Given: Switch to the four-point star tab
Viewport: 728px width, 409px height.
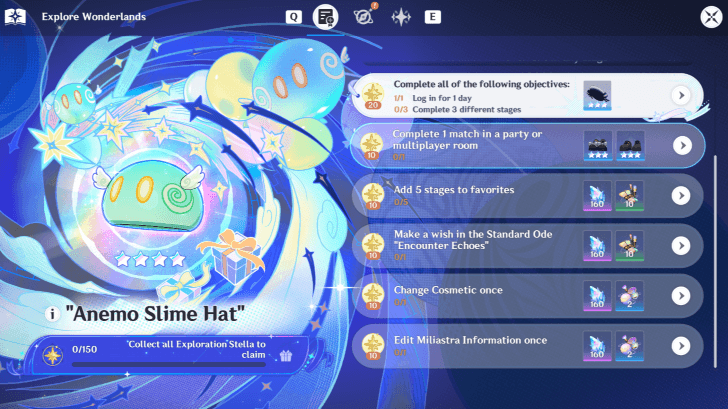Looking at the screenshot, I should pos(401,17).
